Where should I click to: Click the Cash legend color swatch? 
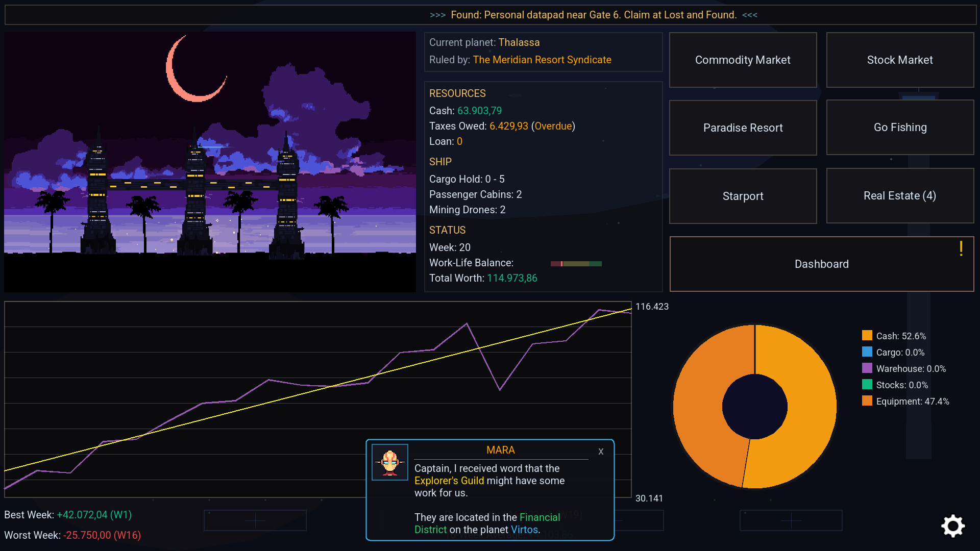pyautogui.click(x=867, y=336)
